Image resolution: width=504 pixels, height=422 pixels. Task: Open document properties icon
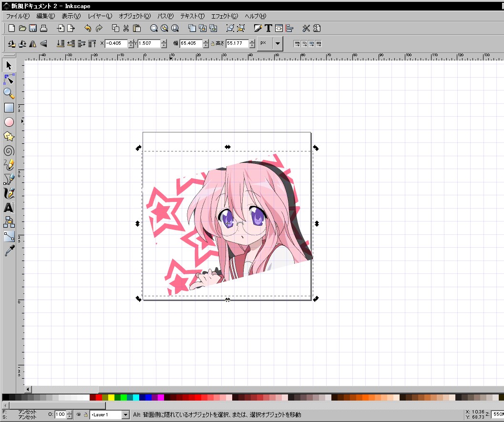[x=317, y=28]
